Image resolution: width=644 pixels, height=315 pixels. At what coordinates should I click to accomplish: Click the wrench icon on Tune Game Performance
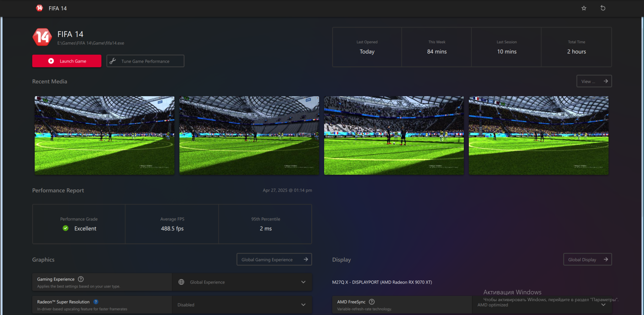(x=113, y=61)
